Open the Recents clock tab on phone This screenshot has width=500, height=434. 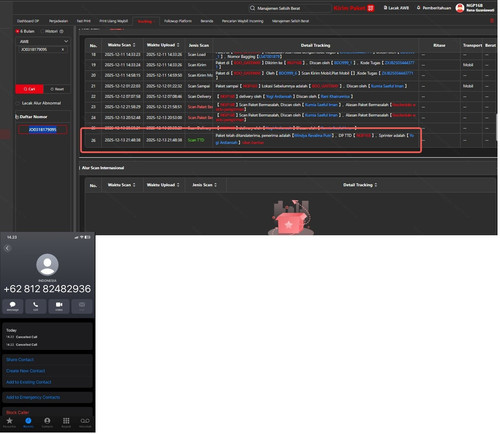(28, 422)
